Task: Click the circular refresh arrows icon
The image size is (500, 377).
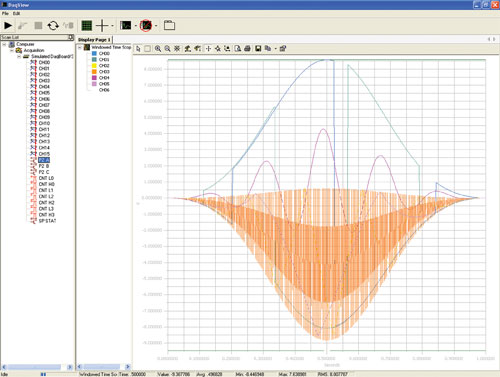Action: coord(53,25)
